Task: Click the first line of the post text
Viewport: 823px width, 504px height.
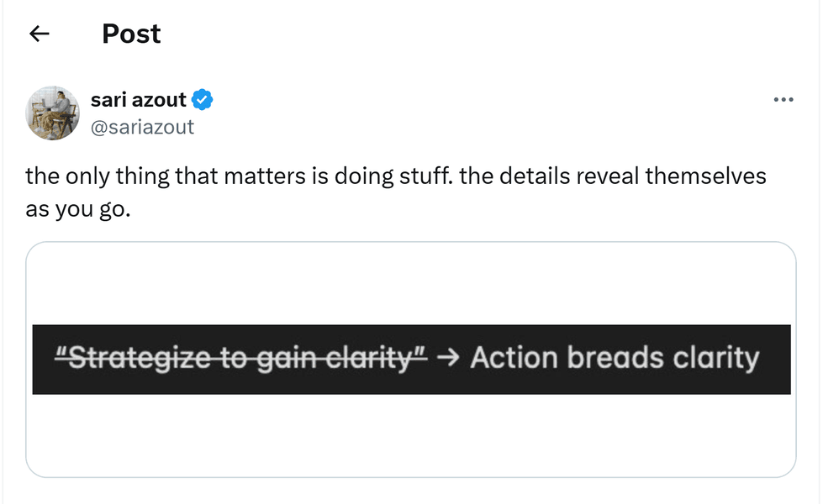Action: coord(395,176)
